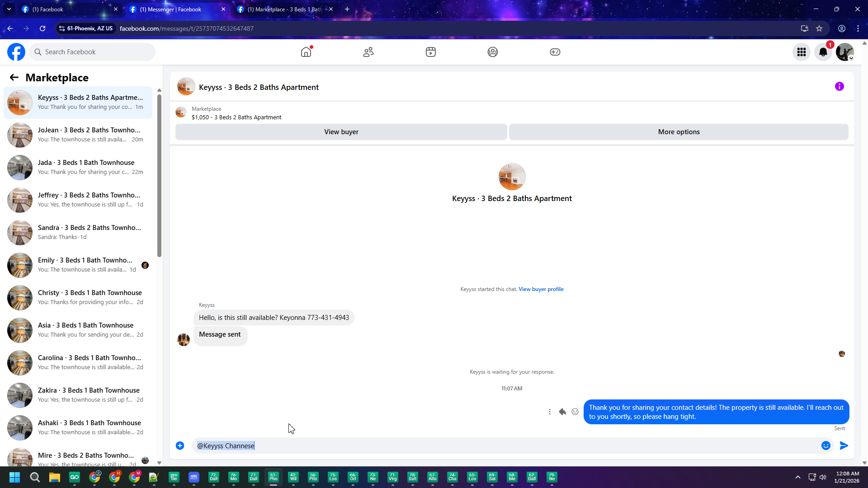Open Windows taskbar search
Viewport: 868px width, 488px height.
(35, 478)
